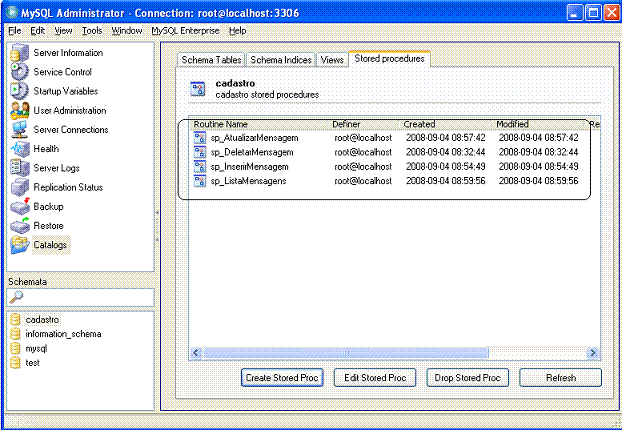Select the Replication Status icon
Screen dimensions: 622x430
pyautogui.click(x=19, y=187)
